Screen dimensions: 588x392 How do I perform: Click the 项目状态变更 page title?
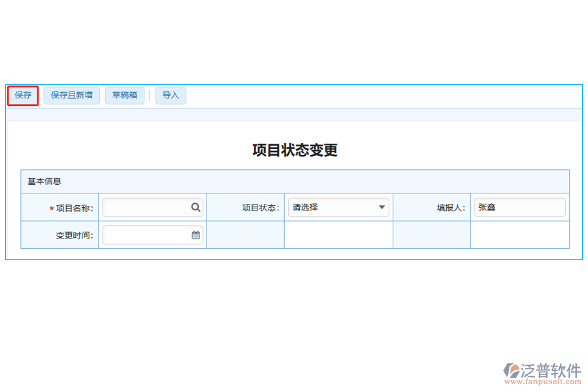pyautogui.click(x=293, y=150)
